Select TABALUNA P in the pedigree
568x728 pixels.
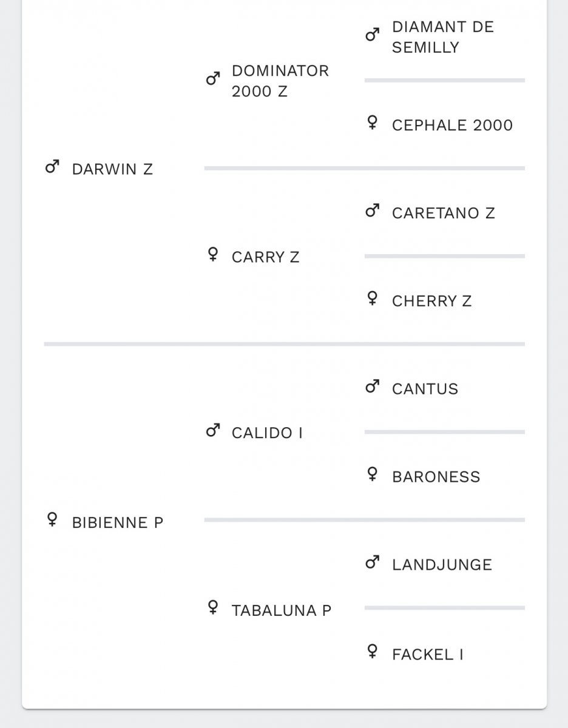pos(282,611)
